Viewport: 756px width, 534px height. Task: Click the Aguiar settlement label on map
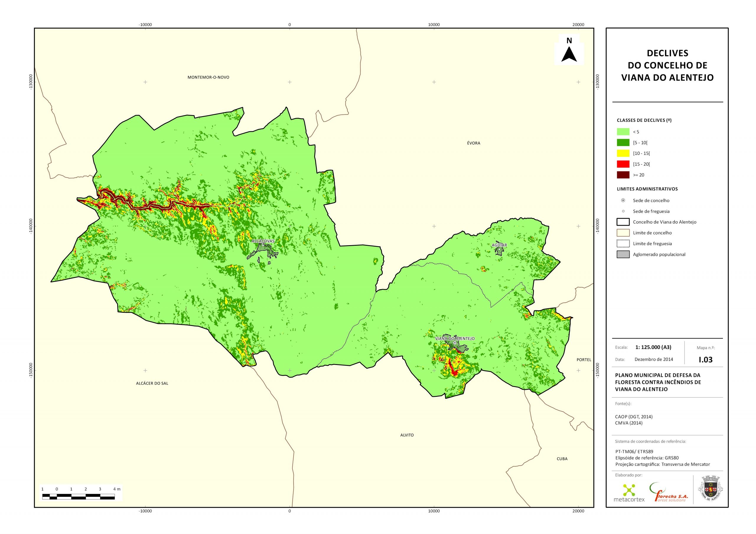pos(499,245)
